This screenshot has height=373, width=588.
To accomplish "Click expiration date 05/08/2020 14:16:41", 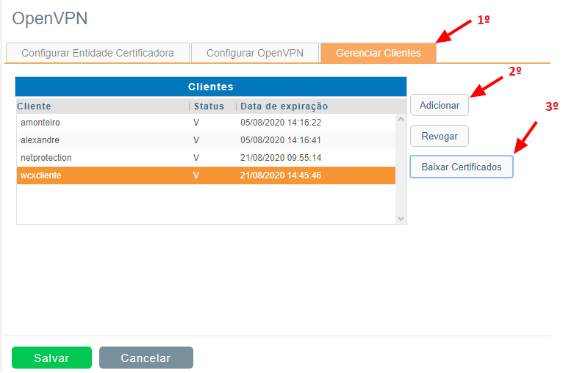I will [x=281, y=140].
